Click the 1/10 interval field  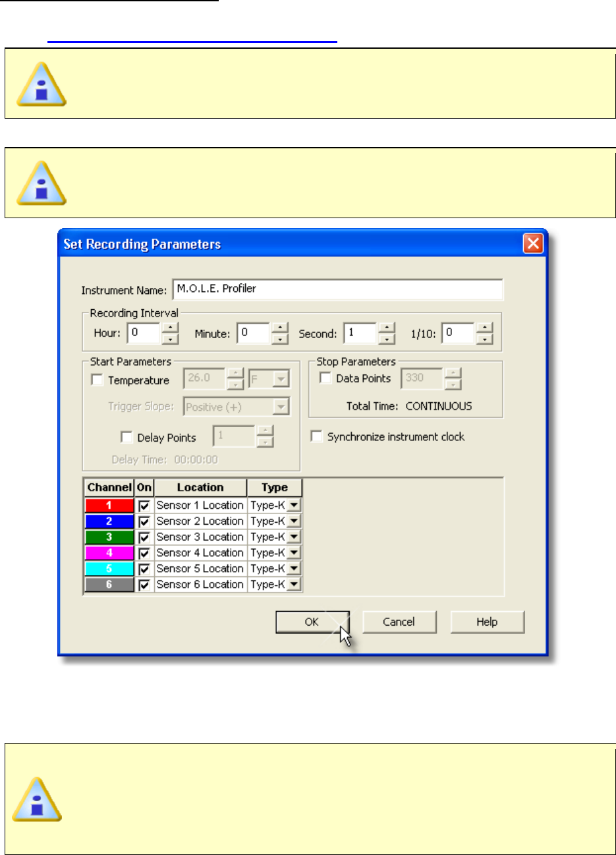pyautogui.click(x=459, y=333)
